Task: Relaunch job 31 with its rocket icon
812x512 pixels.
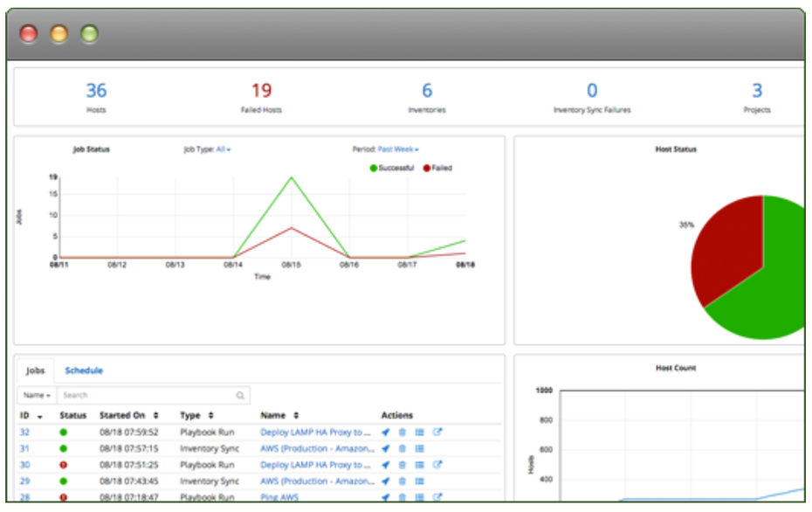Action: coord(385,449)
